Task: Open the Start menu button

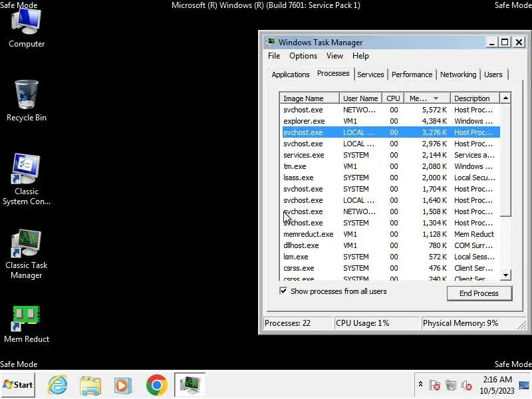Action: tap(18, 385)
